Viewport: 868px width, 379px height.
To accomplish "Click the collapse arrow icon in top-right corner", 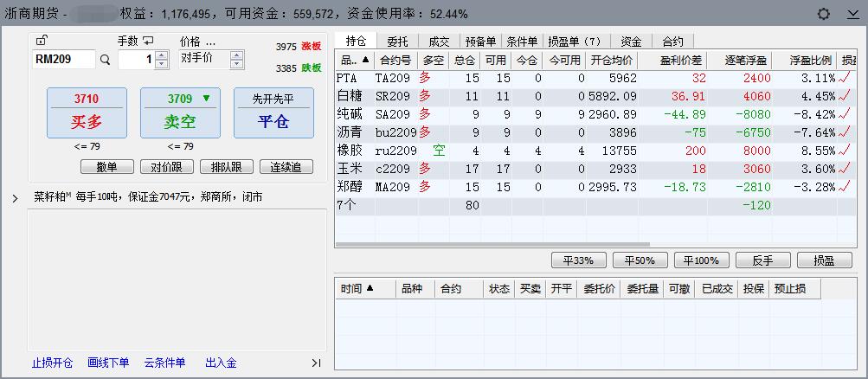I will coord(852,14).
